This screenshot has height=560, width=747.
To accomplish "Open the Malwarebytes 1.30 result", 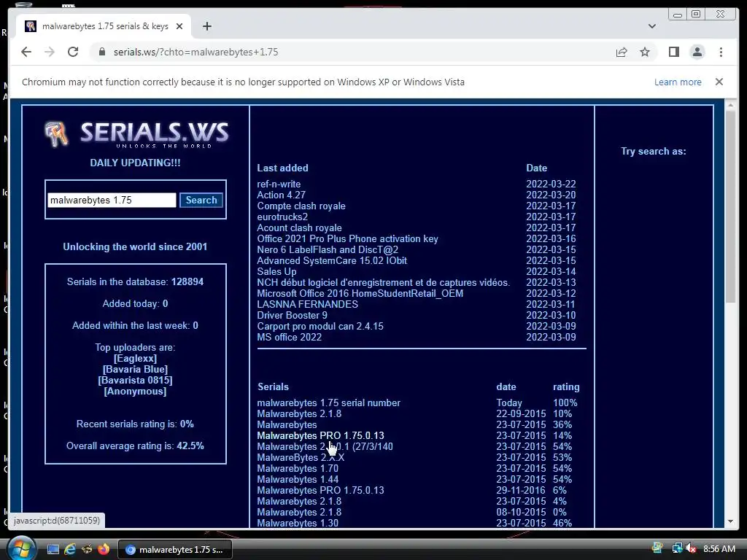I will click(x=298, y=523).
